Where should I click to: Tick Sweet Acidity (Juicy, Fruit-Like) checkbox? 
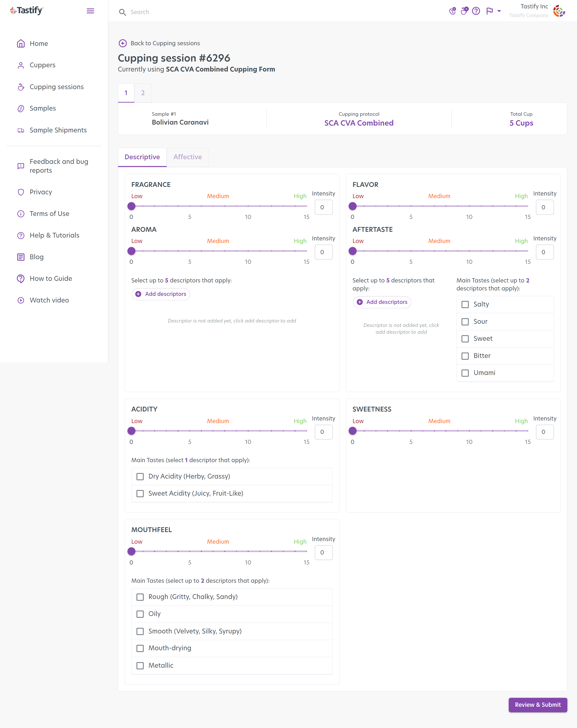(140, 494)
